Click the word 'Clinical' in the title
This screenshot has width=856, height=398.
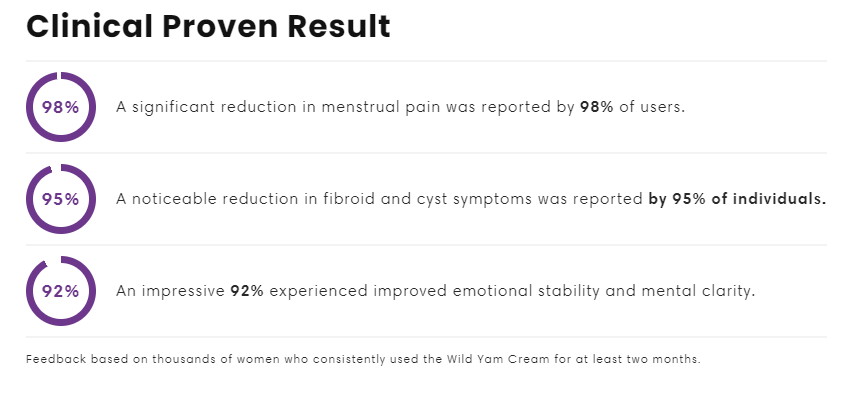point(90,26)
